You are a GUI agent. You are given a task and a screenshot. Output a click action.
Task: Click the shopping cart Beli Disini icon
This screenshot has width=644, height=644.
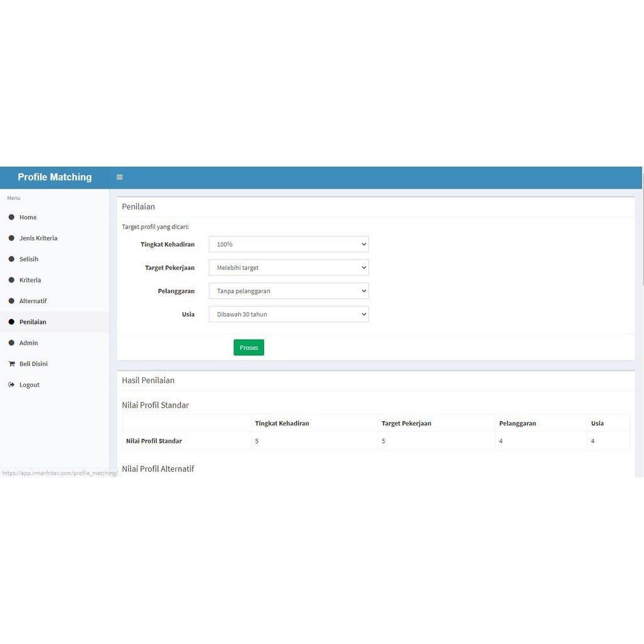tap(11, 364)
